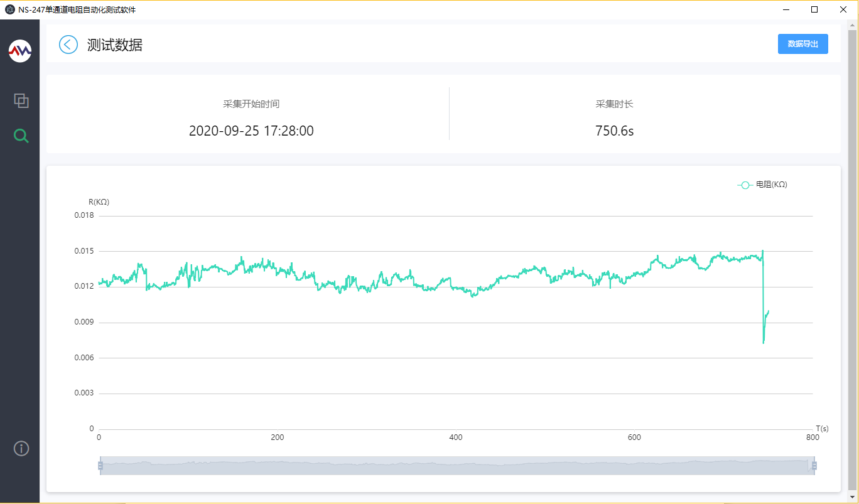859x504 pixels.
Task: Click the app icon in the title bar
Action: coord(9,9)
